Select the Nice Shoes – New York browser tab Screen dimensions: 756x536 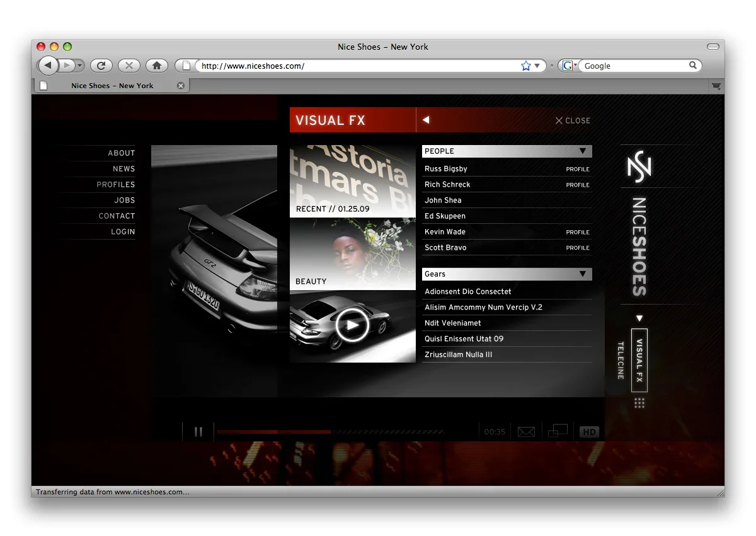(x=112, y=86)
